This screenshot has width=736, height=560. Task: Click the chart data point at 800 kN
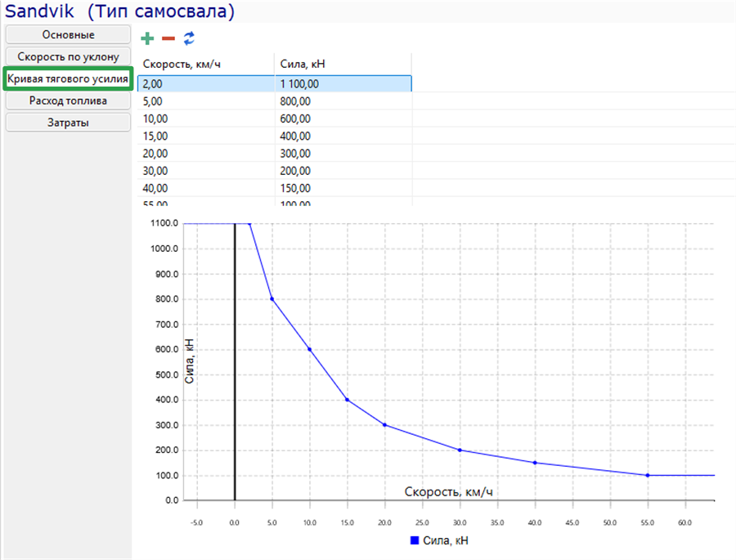[x=272, y=299]
